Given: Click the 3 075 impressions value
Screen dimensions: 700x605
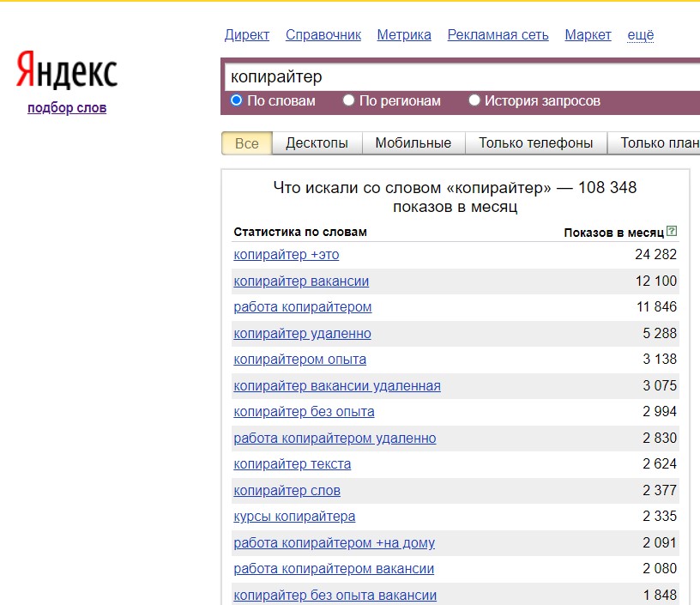Looking at the screenshot, I should (660, 385).
